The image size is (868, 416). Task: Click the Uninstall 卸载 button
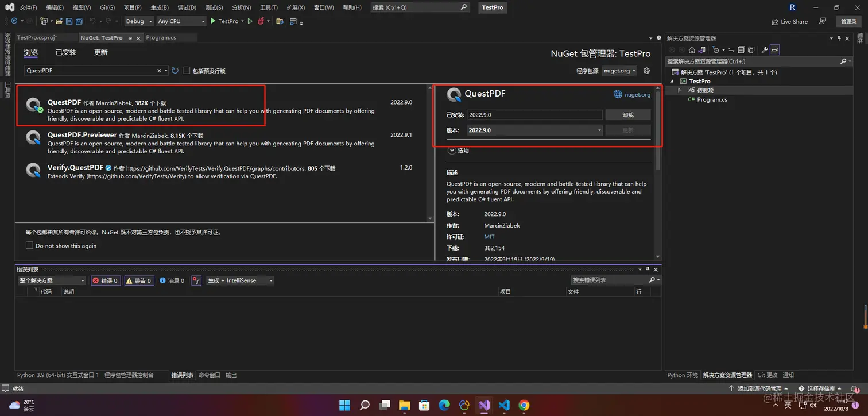click(x=628, y=115)
